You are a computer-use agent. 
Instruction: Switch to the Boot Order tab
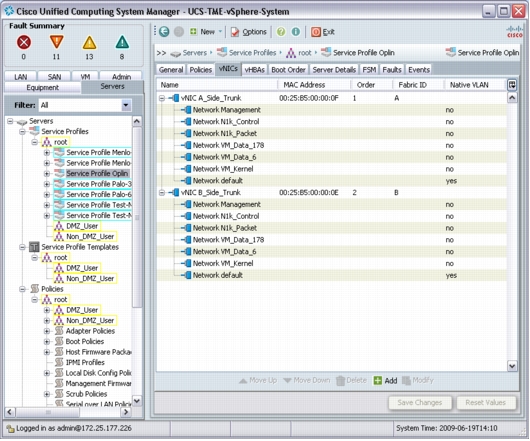tap(288, 70)
